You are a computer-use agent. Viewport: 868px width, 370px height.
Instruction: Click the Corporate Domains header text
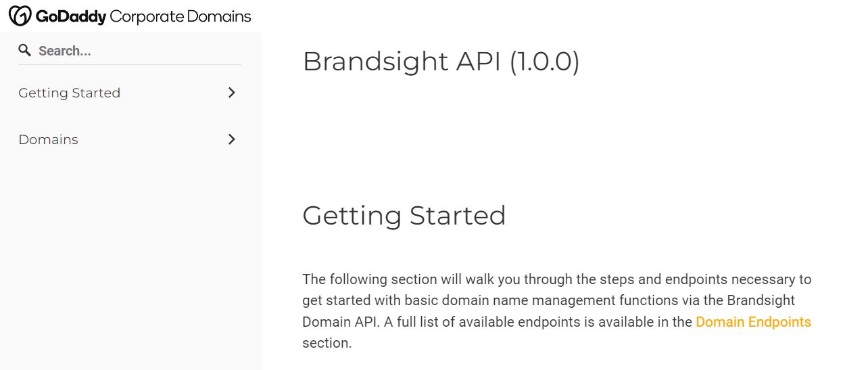point(180,16)
